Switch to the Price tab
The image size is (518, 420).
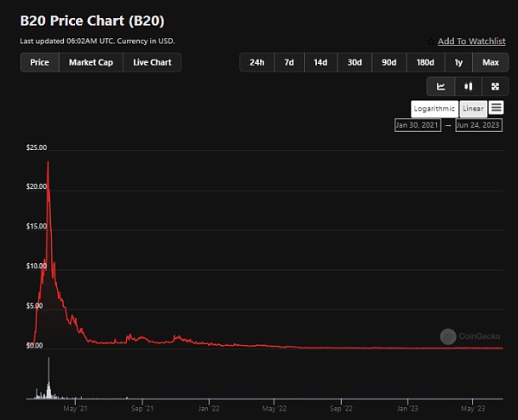pos(40,62)
